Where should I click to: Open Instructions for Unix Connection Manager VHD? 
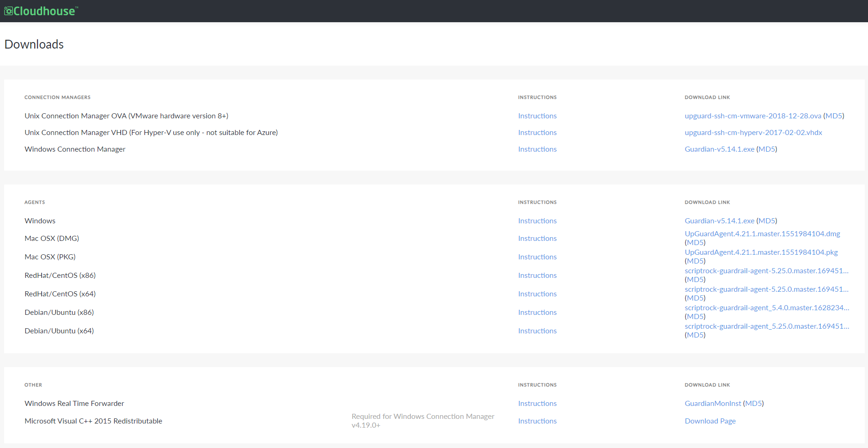(537, 133)
